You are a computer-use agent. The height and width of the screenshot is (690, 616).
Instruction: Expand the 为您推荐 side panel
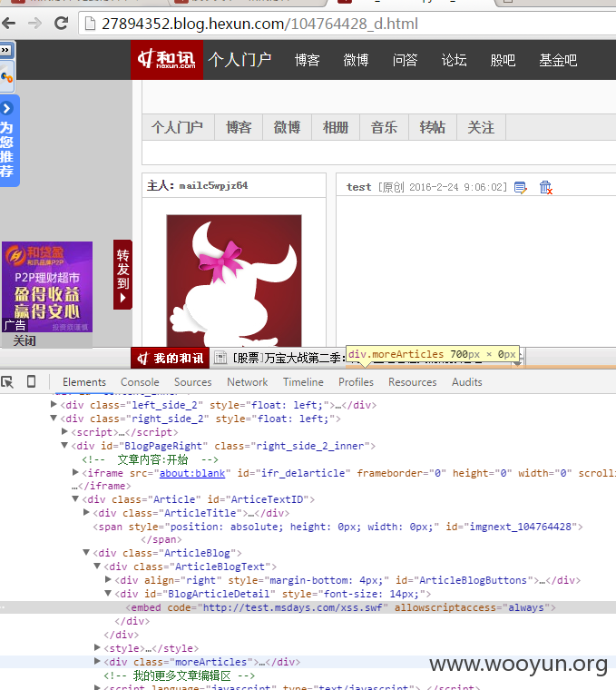coord(8,140)
